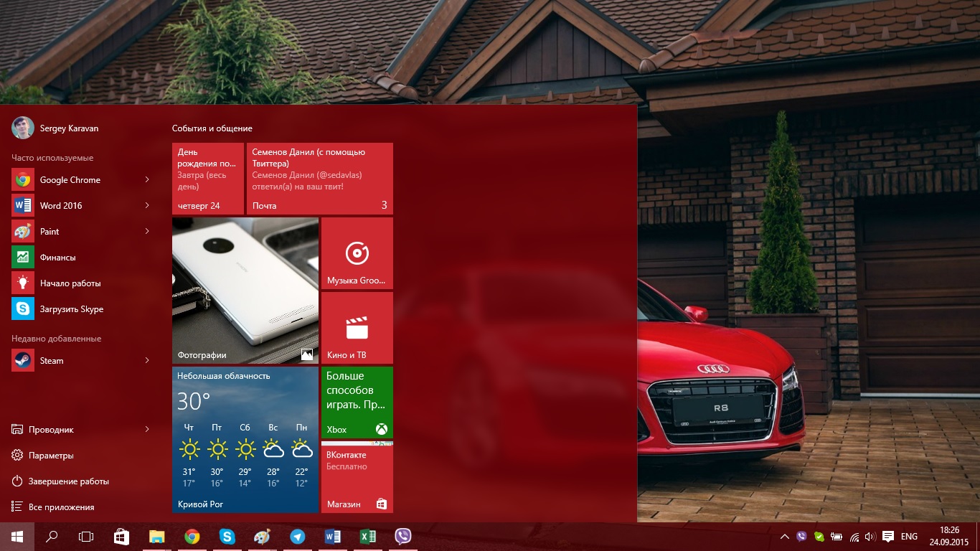Open Paint from the taskbar

tap(263, 537)
